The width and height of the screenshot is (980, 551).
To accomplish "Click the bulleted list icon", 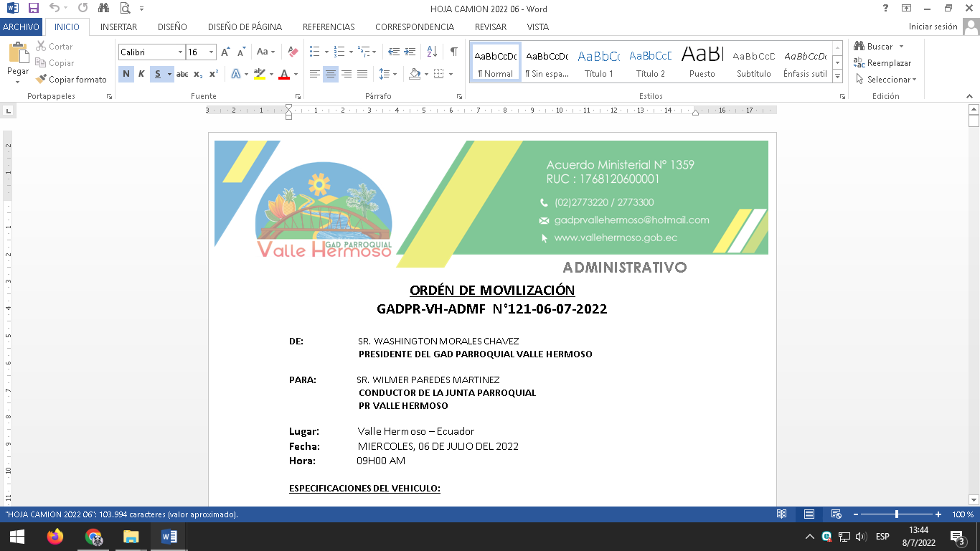I will click(314, 52).
